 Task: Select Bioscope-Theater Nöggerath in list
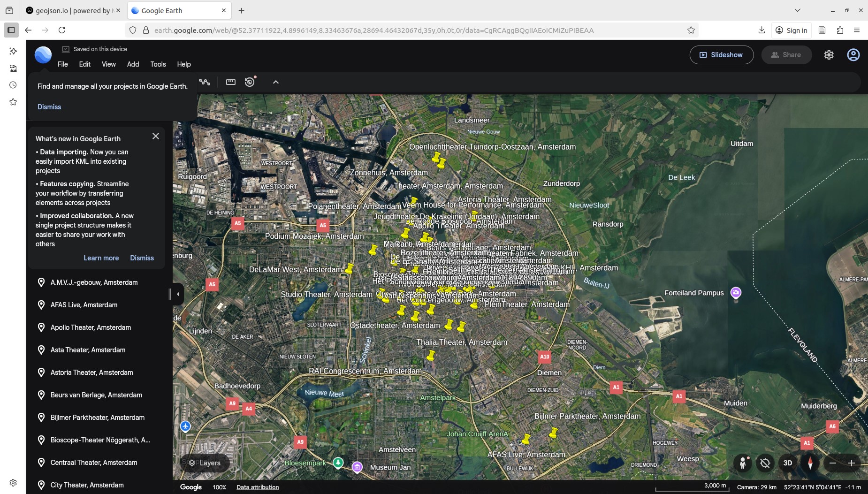click(x=100, y=440)
